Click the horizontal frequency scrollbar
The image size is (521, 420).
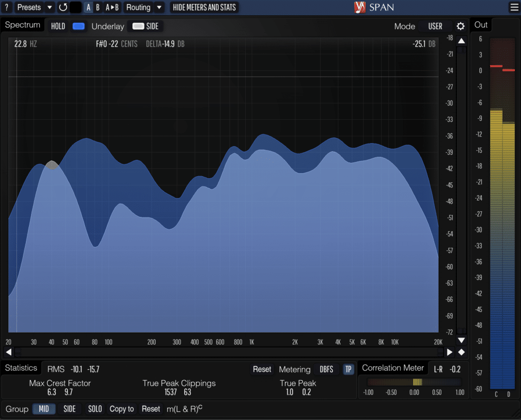[x=229, y=352]
